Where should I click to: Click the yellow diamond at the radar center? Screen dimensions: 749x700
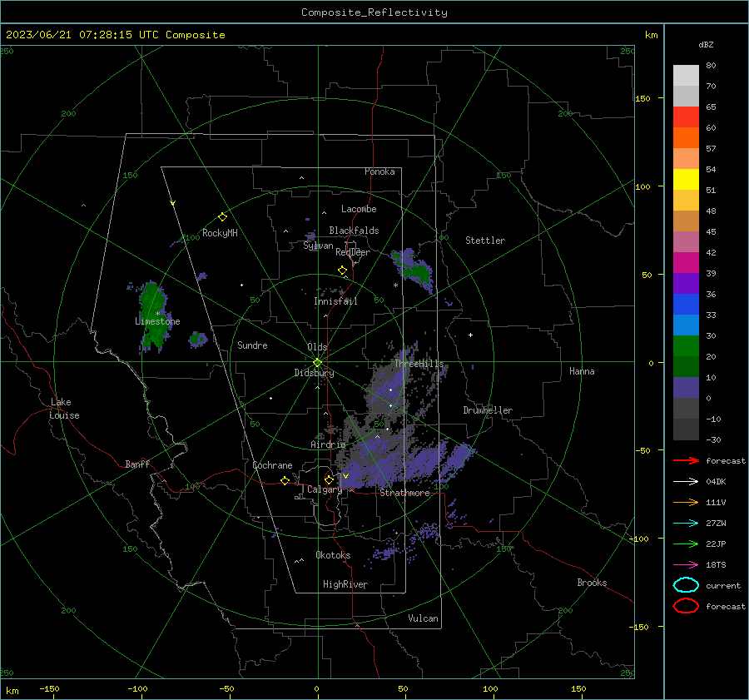click(x=318, y=362)
